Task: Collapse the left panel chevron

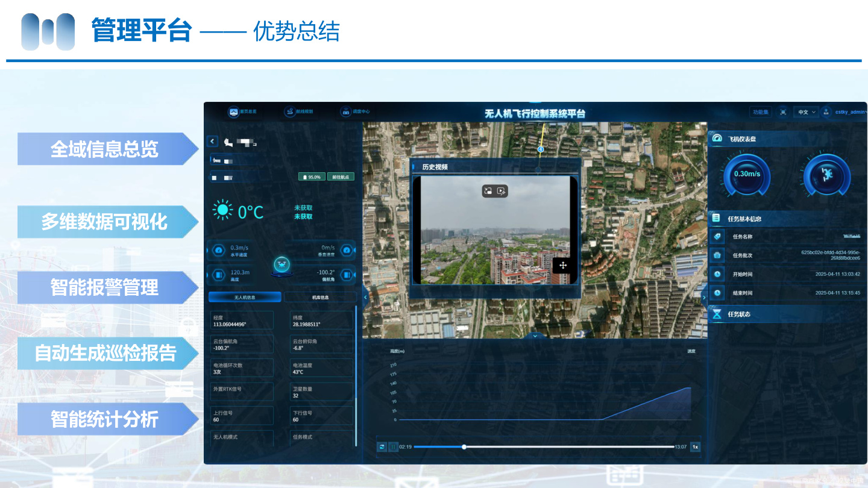Action: (x=365, y=296)
